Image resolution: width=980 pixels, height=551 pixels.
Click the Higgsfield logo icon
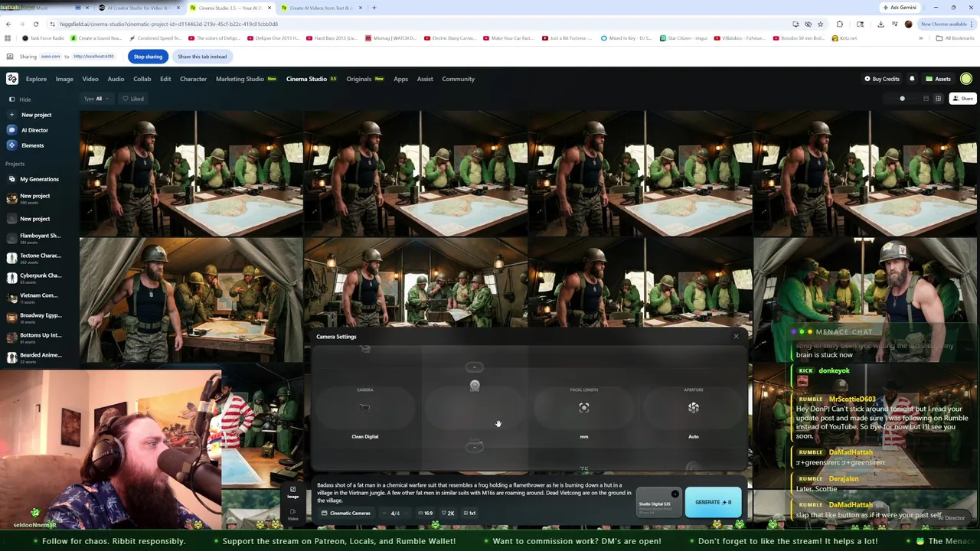click(12, 79)
